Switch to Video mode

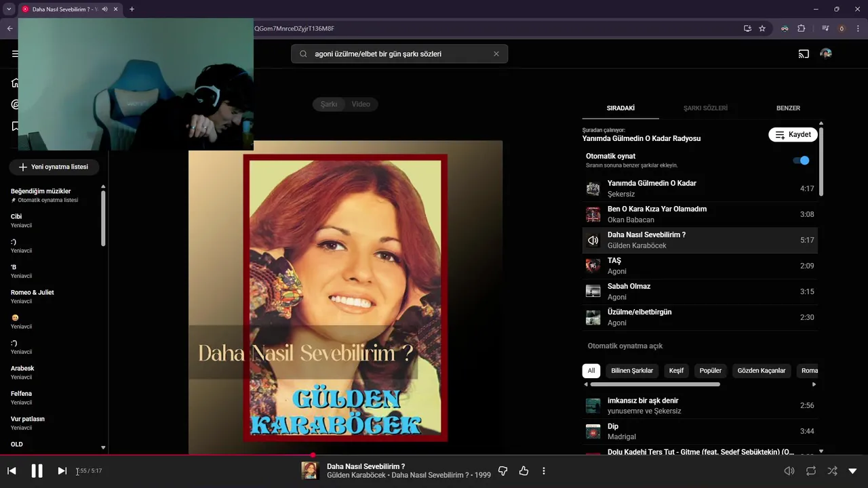[361, 104]
